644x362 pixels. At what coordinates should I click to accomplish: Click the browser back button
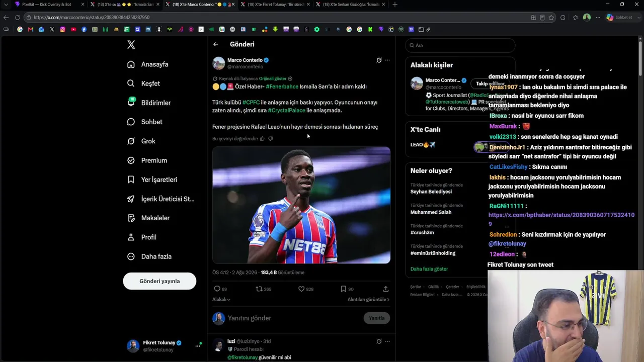6,17
